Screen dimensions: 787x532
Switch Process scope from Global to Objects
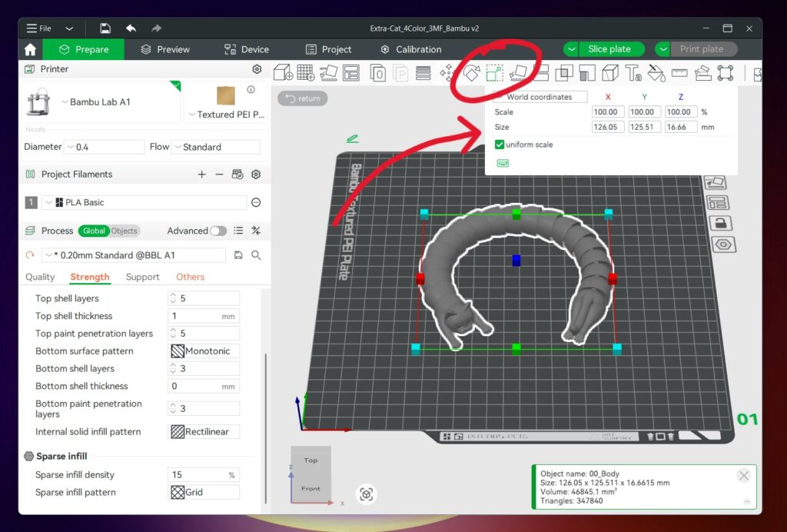click(x=125, y=231)
